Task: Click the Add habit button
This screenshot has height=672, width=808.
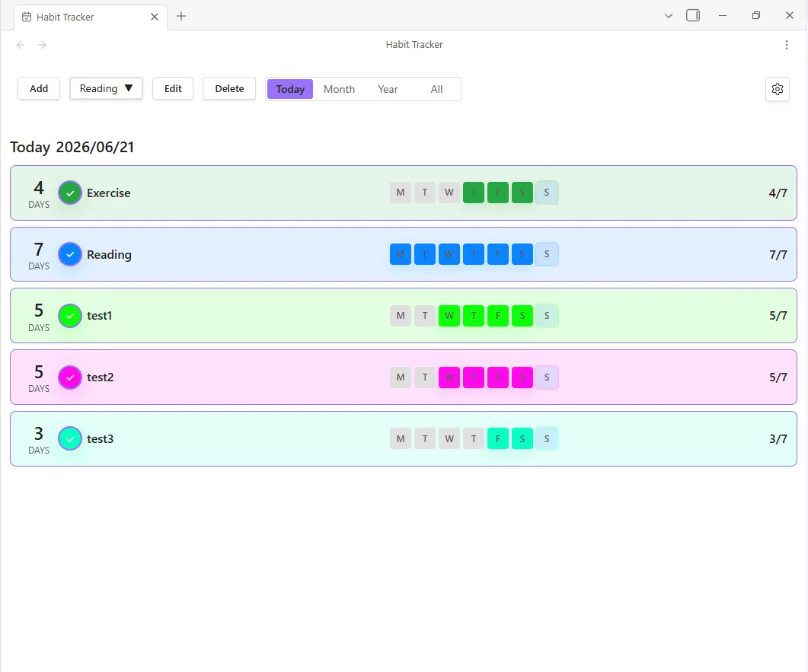Action: pyautogui.click(x=39, y=88)
